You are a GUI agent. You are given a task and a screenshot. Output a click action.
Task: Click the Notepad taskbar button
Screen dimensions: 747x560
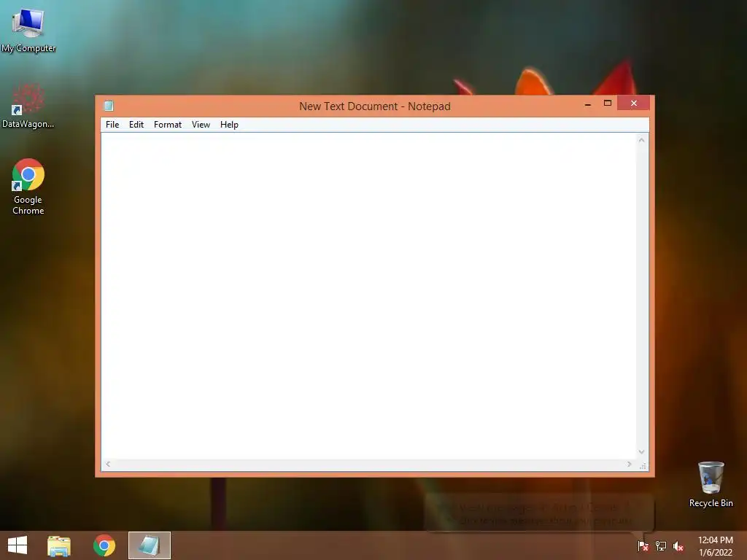(x=149, y=545)
